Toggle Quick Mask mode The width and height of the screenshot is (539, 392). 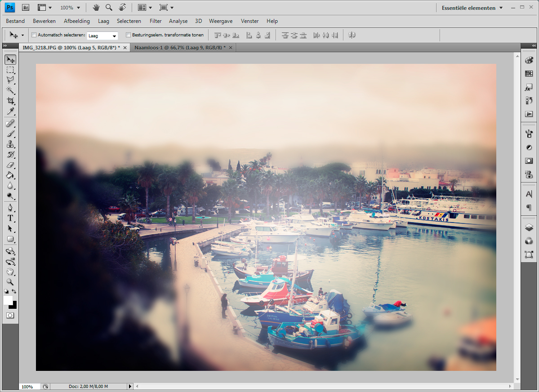(x=10, y=315)
